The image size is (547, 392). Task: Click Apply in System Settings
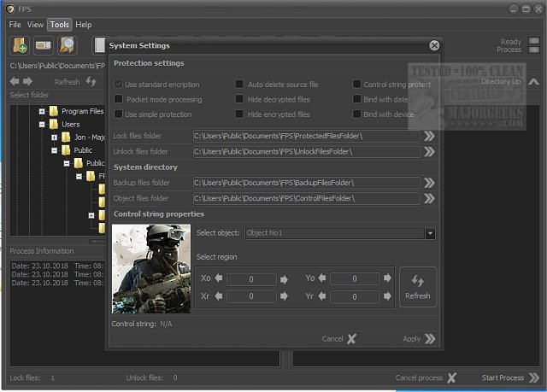(x=419, y=338)
